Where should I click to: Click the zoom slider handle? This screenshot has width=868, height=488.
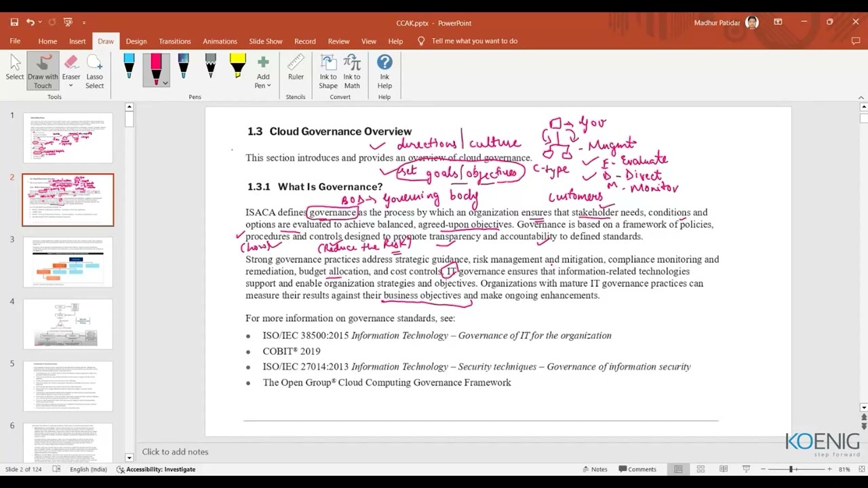791,469
